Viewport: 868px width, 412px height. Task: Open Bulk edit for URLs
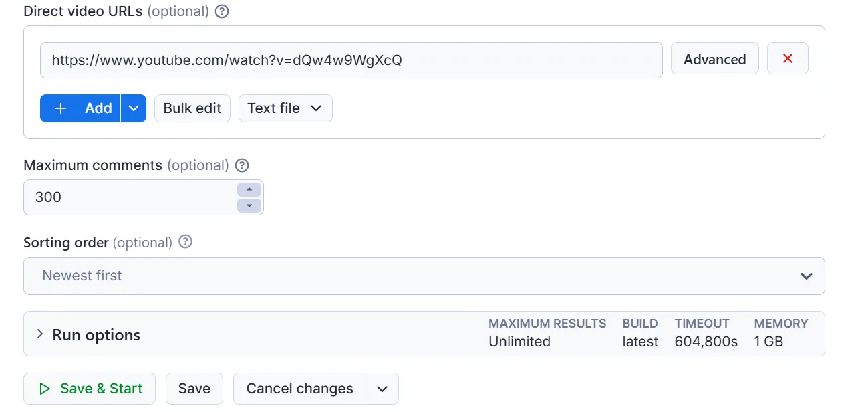point(192,108)
